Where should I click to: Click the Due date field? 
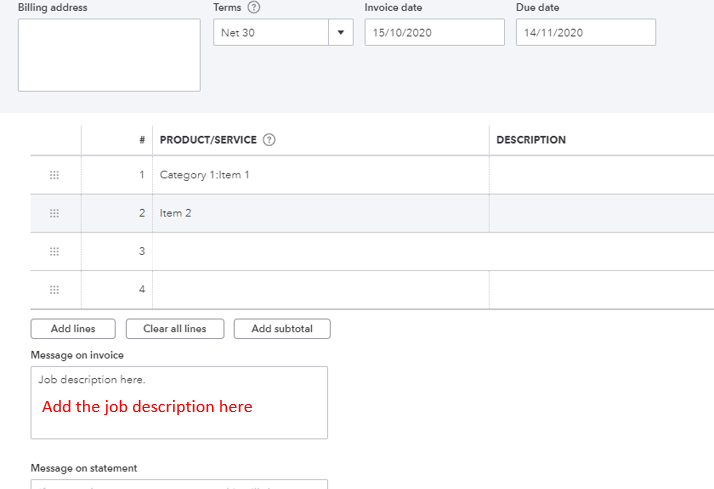585,33
